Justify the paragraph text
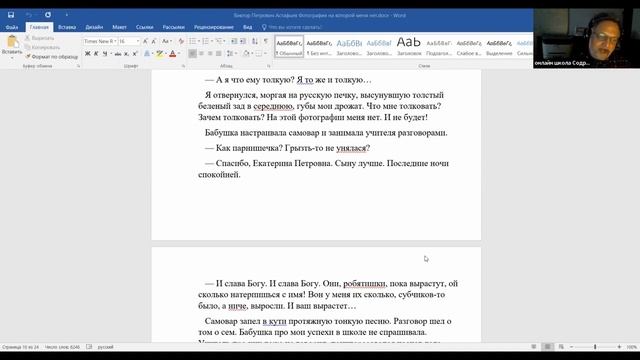The height and width of the screenshot is (360, 640). (x=219, y=53)
